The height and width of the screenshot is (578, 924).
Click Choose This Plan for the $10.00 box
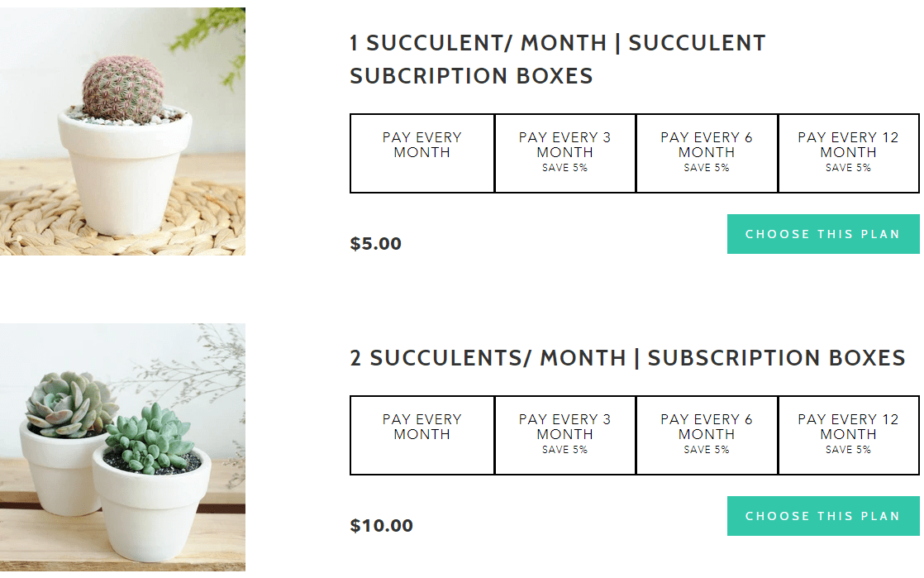tap(822, 516)
